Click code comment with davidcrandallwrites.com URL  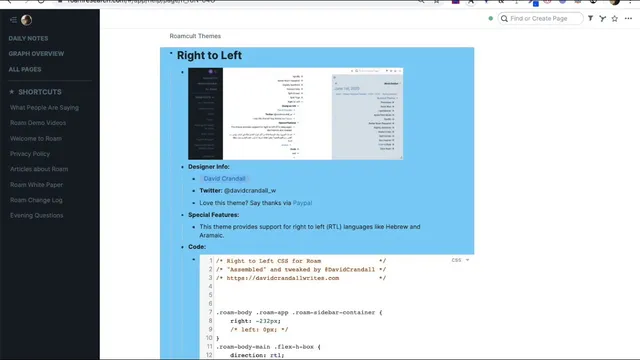[x=301, y=278]
